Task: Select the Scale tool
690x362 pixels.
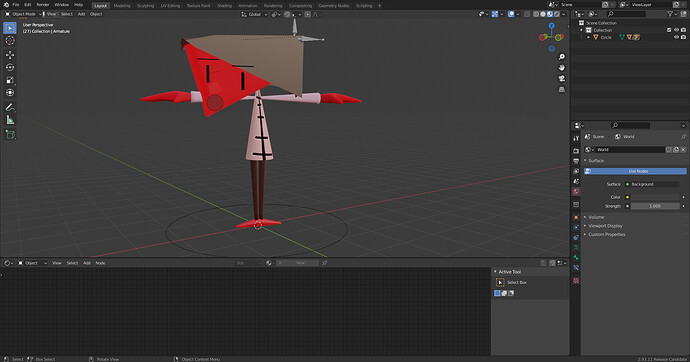Action: [x=10, y=80]
